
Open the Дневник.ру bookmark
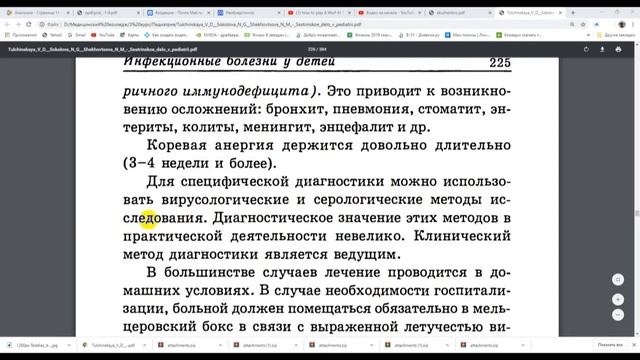(419, 35)
